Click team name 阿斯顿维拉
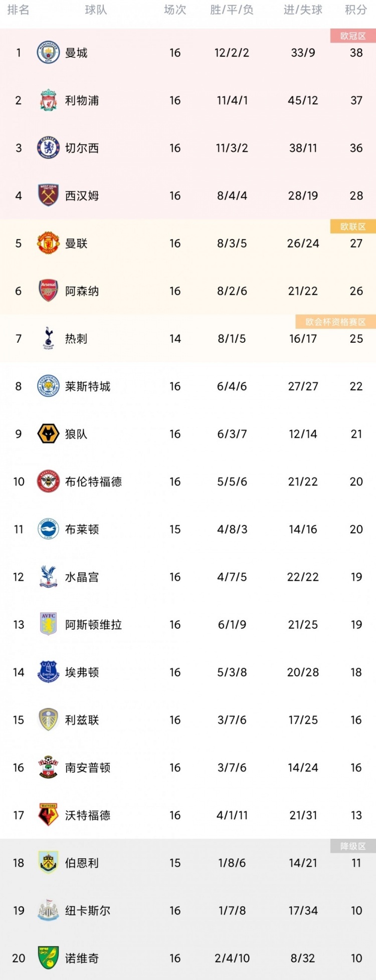 pyautogui.click(x=93, y=624)
